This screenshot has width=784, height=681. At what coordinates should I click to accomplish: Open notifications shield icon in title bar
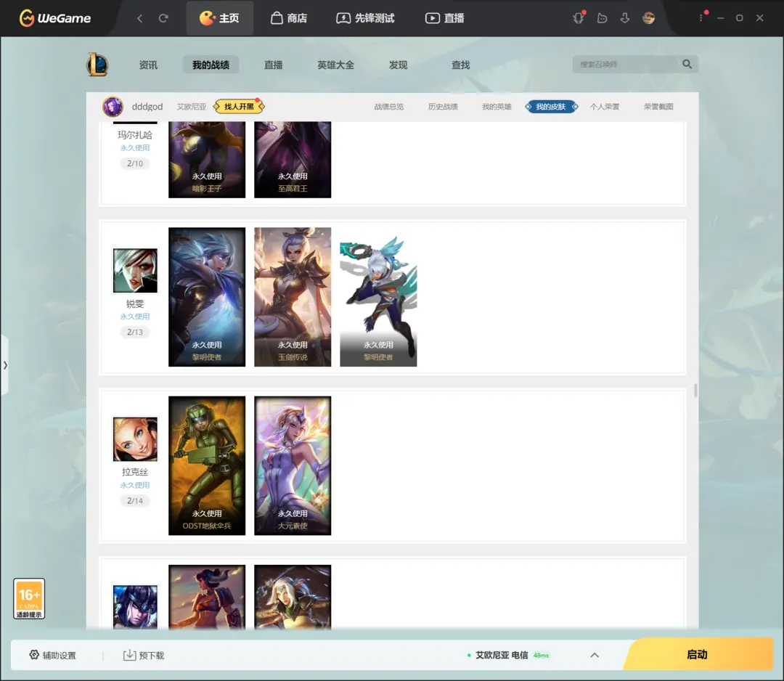coord(579,18)
